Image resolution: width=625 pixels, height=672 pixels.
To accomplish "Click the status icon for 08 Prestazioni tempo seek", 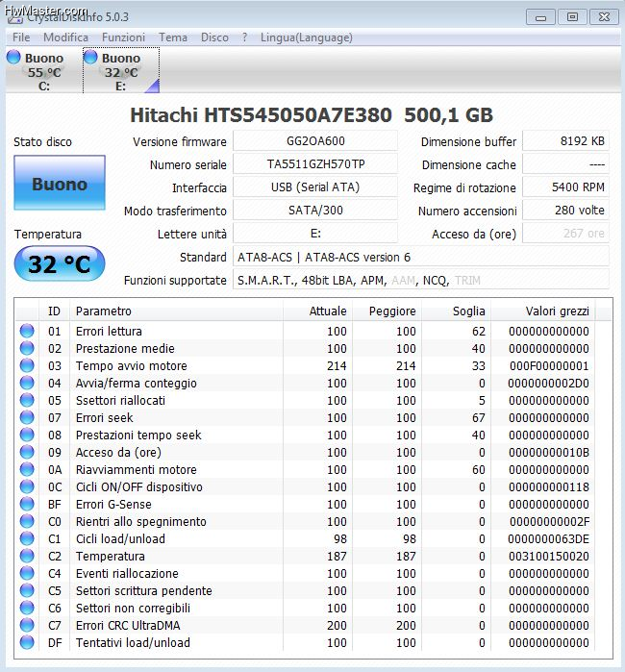I will 27,435.
